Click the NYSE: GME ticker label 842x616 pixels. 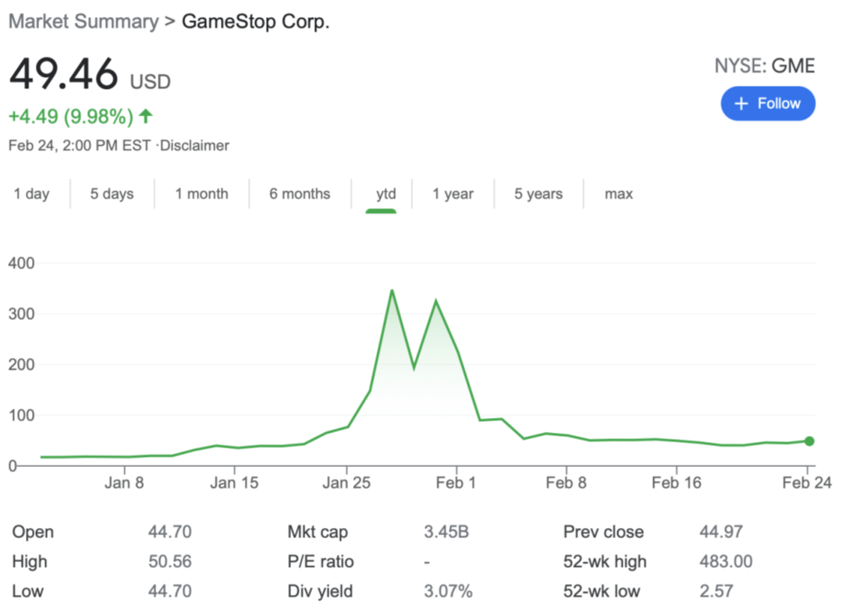(x=765, y=66)
